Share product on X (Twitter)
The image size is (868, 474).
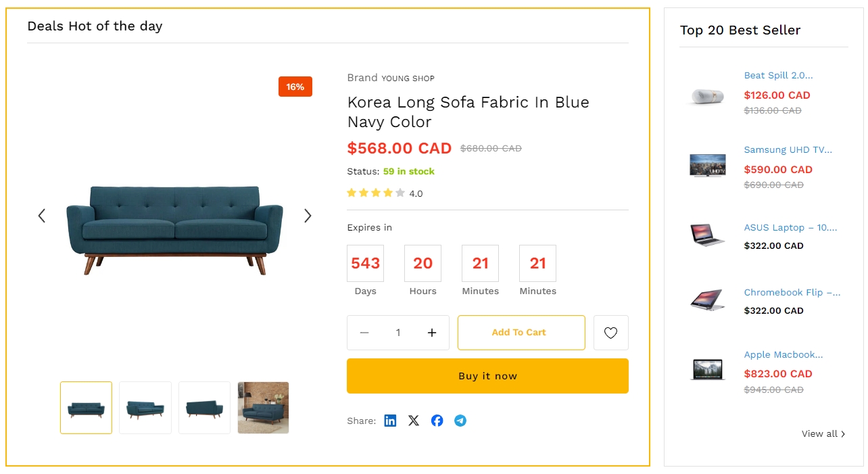tap(414, 421)
